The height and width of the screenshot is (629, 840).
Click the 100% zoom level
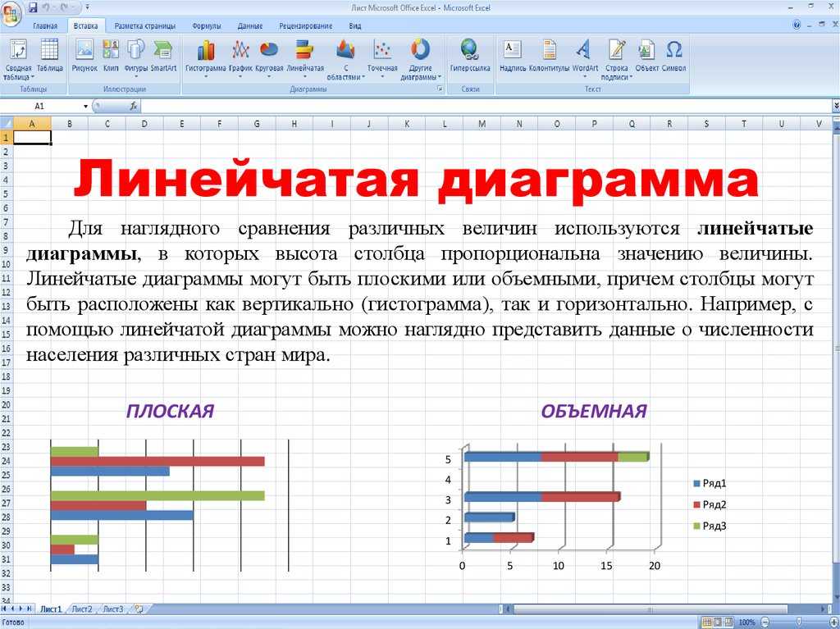point(746,622)
